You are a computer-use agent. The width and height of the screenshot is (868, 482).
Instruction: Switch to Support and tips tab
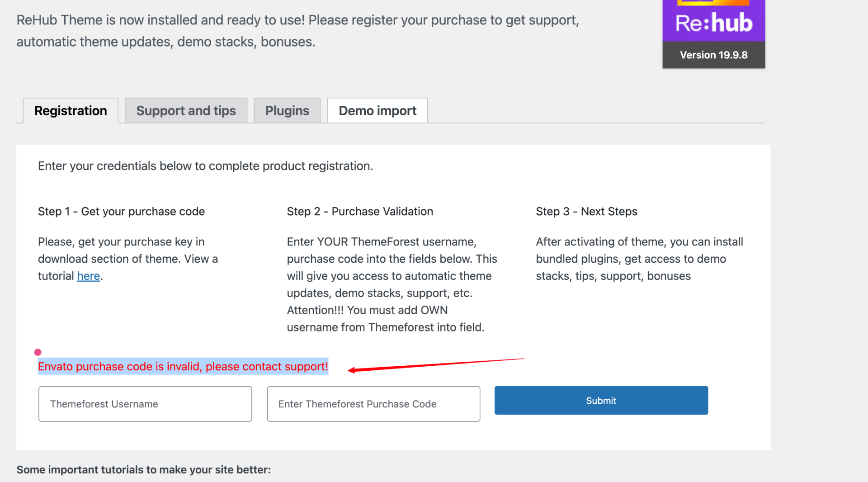[x=186, y=110]
